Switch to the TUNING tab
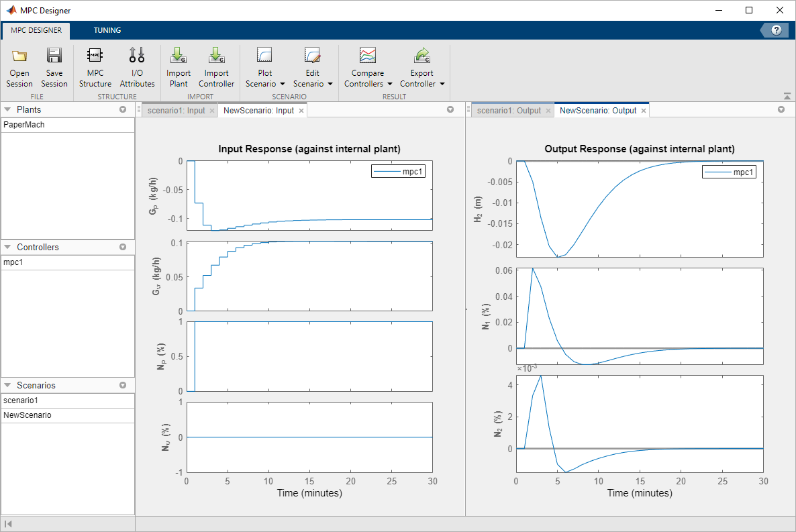The image size is (796, 532). (x=107, y=30)
